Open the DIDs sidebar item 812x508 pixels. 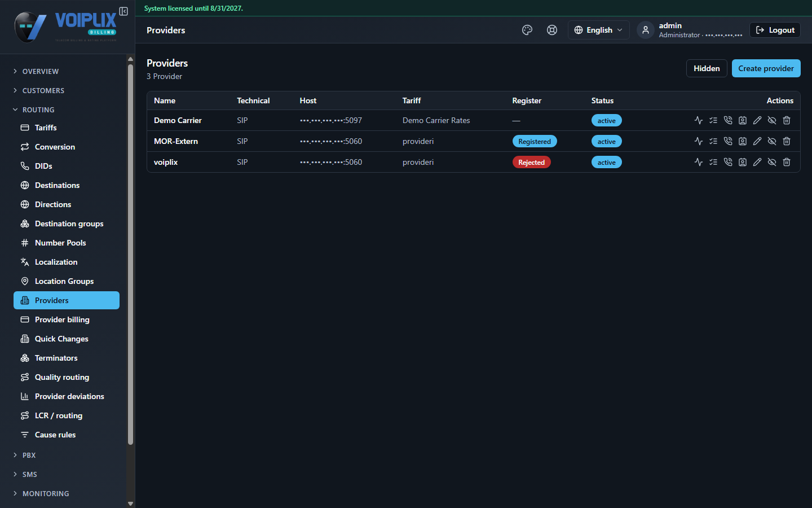(x=67, y=166)
